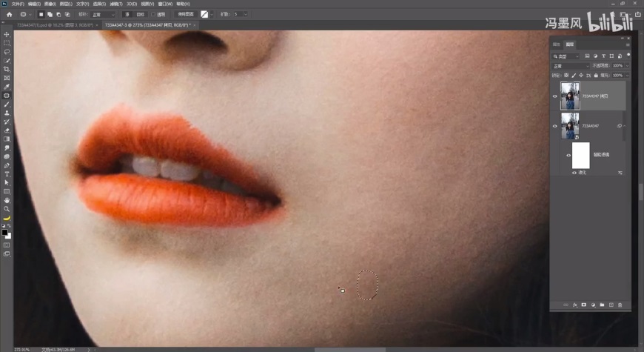The height and width of the screenshot is (352, 644).
Task: Select the Path Selection tool
Action: click(x=7, y=182)
